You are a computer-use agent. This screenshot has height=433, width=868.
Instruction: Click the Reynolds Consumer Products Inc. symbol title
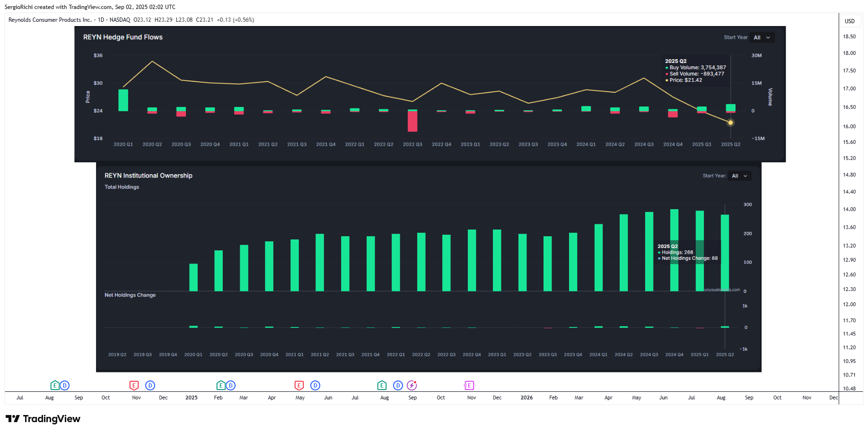50,20
